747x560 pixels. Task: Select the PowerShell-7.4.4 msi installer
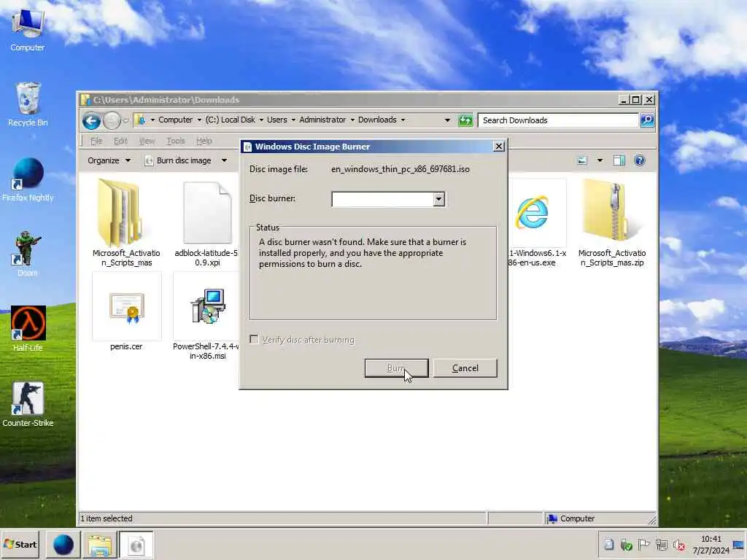point(206,317)
